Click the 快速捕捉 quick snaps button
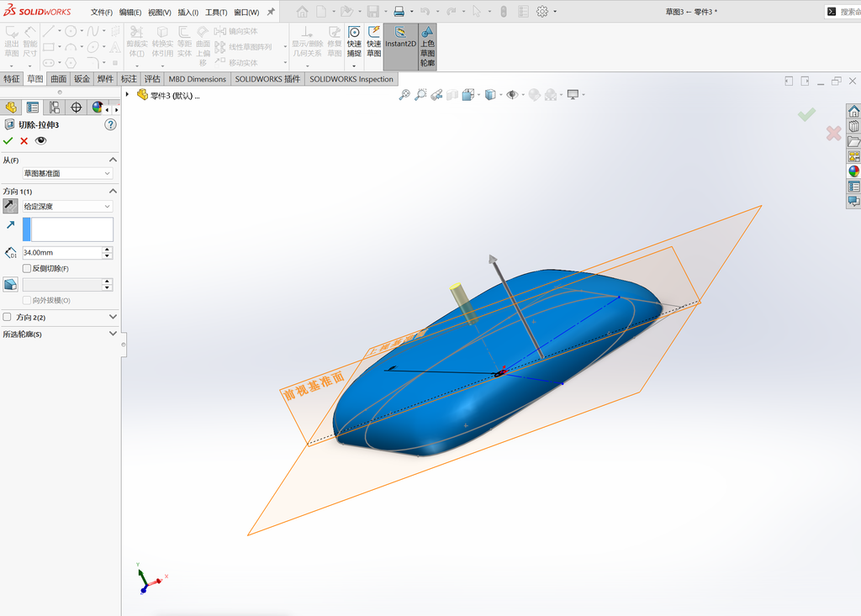861x616 pixels. (x=354, y=42)
